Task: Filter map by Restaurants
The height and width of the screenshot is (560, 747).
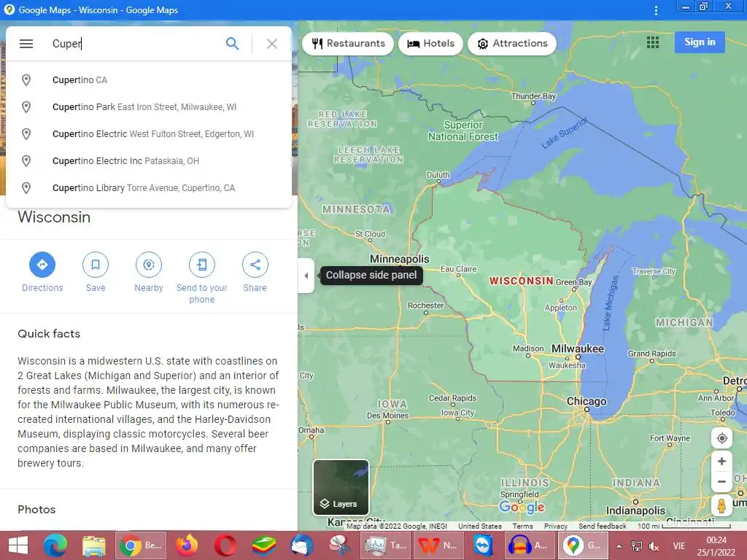Action: click(x=348, y=44)
